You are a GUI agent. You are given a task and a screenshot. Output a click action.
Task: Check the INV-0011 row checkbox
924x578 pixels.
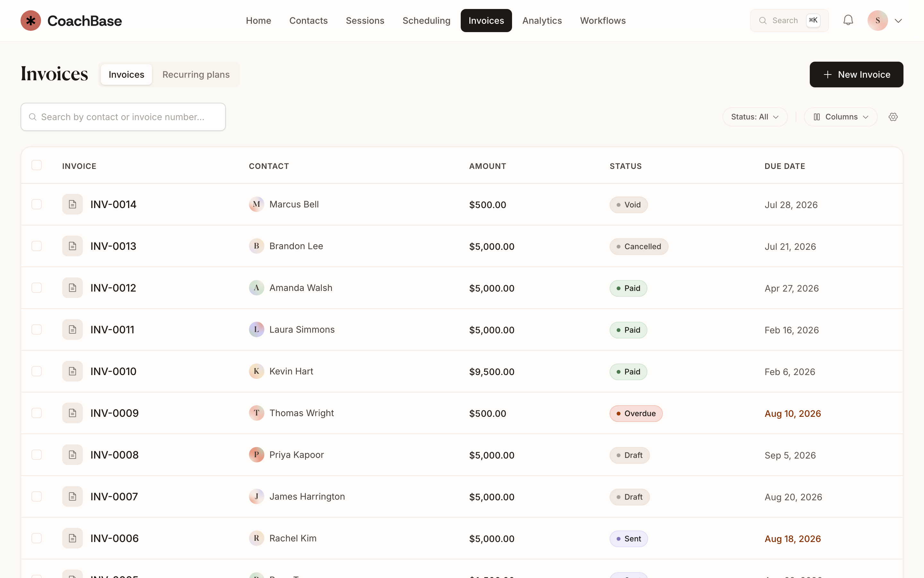(37, 329)
